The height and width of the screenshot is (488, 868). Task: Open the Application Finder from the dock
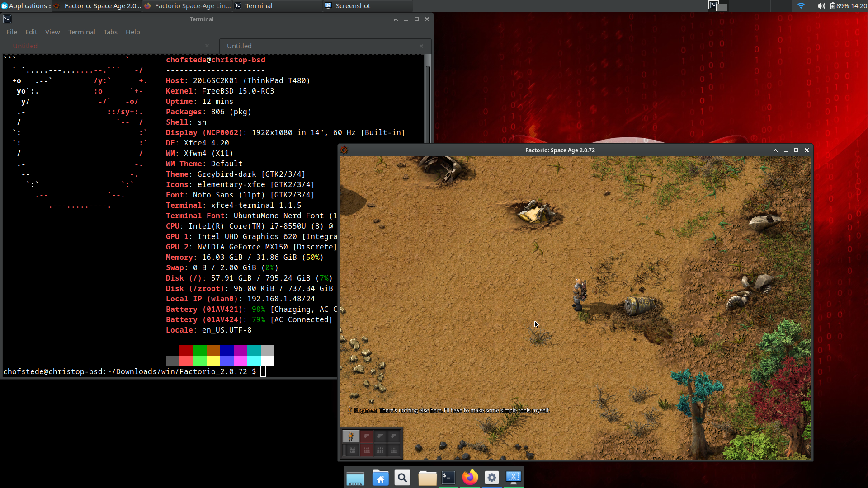pos(402,477)
